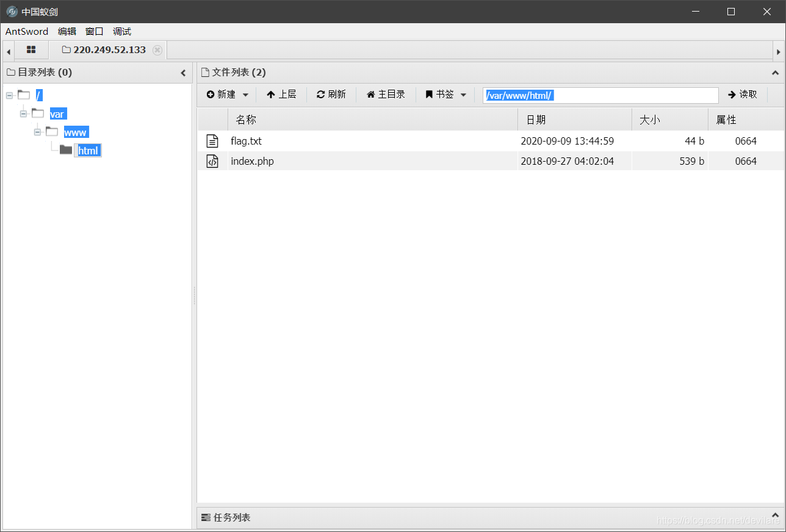Click the 任务列表 list icon

(206, 517)
